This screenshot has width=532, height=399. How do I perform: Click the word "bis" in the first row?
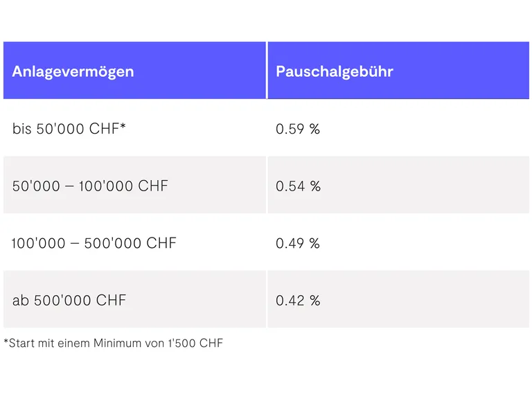(x=22, y=129)
